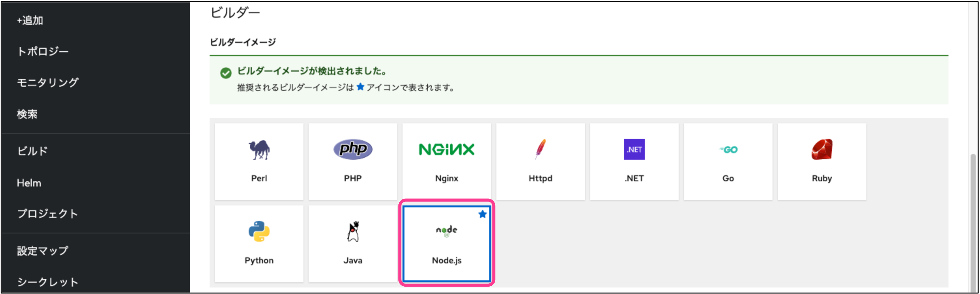Open +追加 in the sidebar
This screenshot has width=980, height=294.
point(30,20)
